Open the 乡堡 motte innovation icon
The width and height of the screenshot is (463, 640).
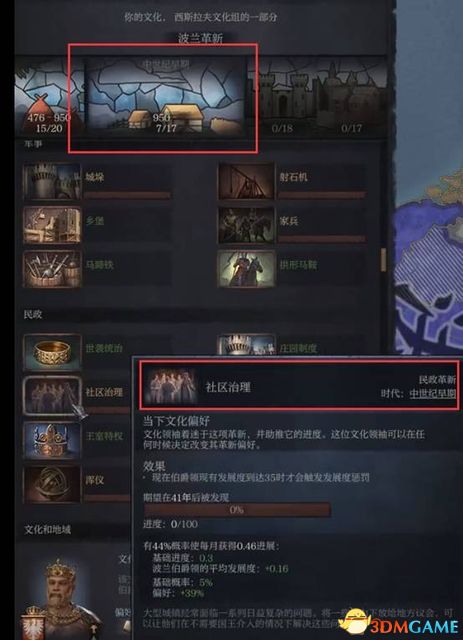click(x=52, y=225)
